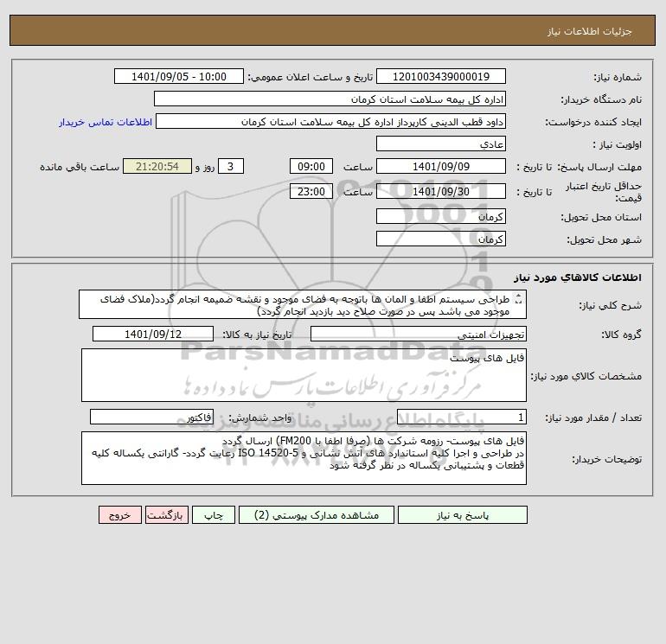
Task: Click the 'بازگشت' back button
Action: (166, 515)
